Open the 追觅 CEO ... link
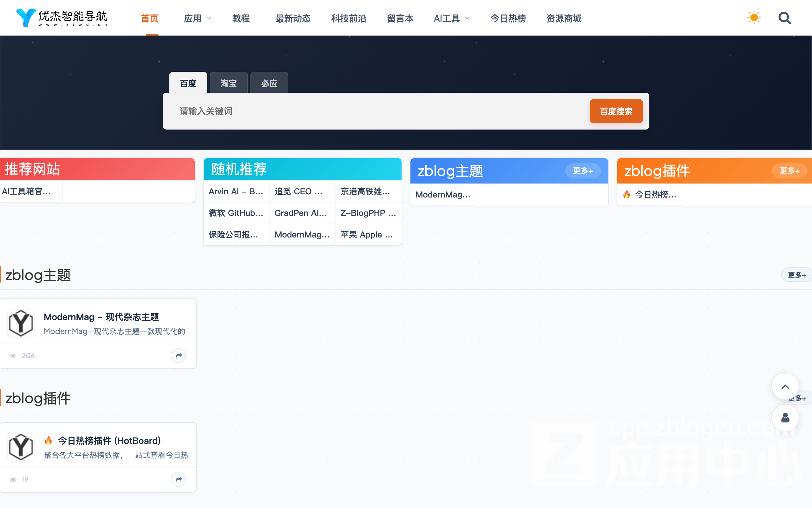 302,191
